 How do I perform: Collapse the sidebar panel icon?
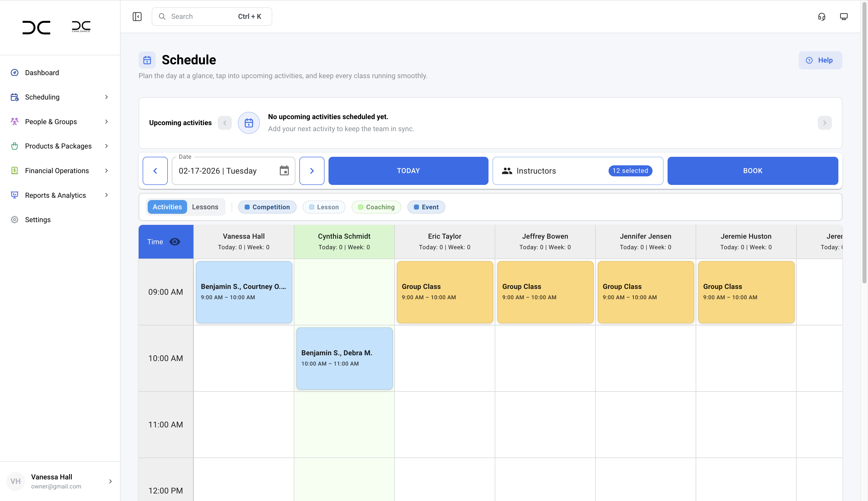tap(137, 17)
